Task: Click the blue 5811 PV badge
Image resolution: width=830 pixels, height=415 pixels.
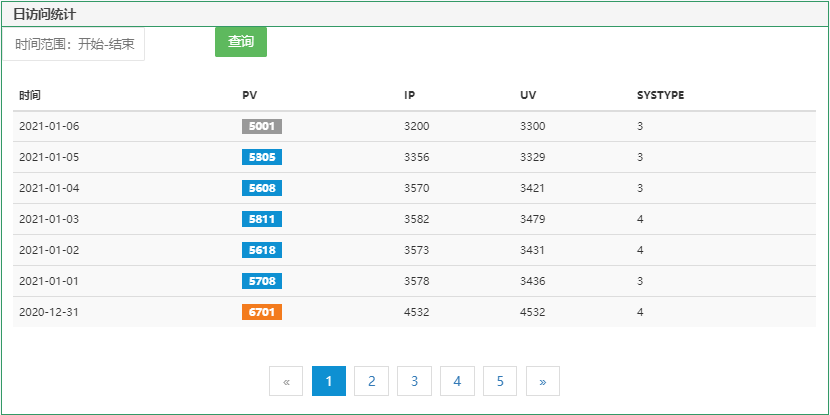Action: click(262, 219)
